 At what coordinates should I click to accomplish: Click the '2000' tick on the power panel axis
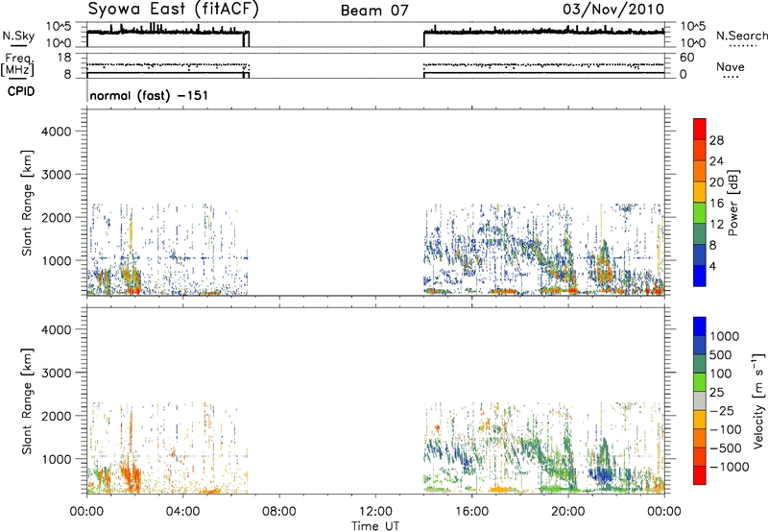57,217
